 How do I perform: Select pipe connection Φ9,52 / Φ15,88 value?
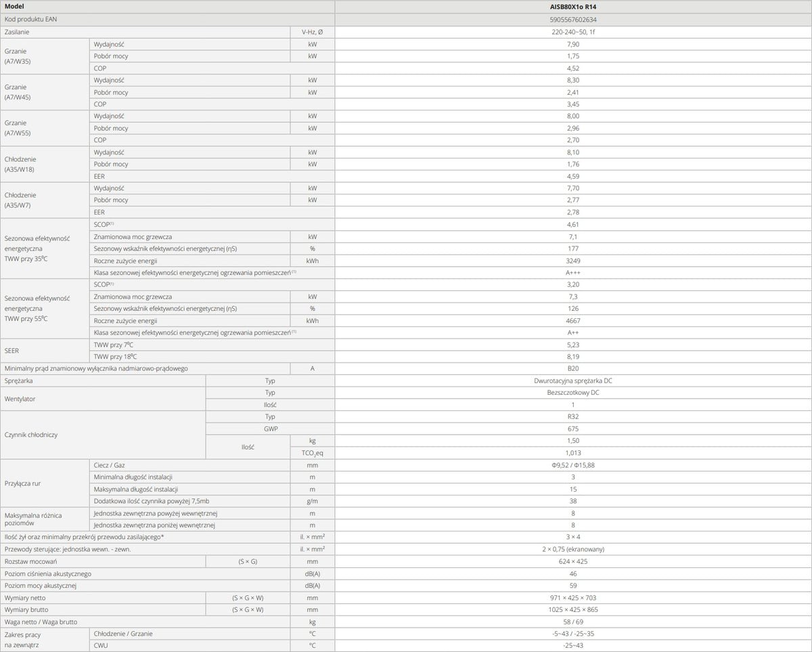pos(573,465)
